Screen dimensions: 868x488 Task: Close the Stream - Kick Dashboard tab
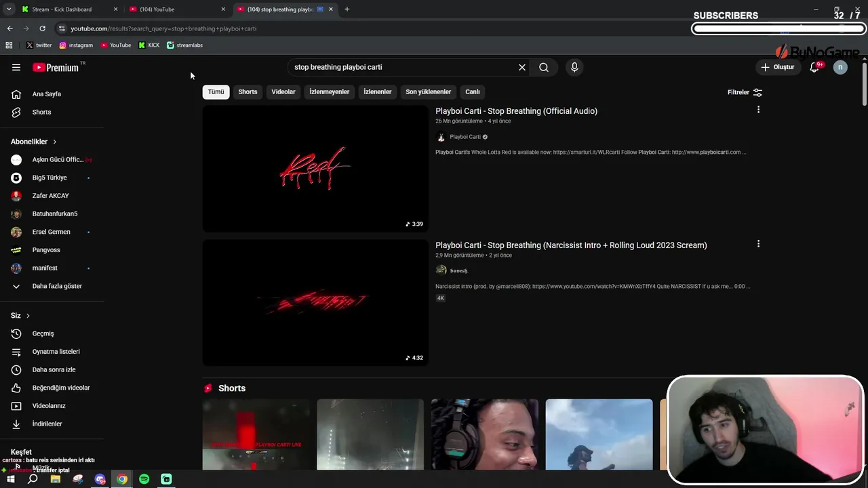coord(115,9)
